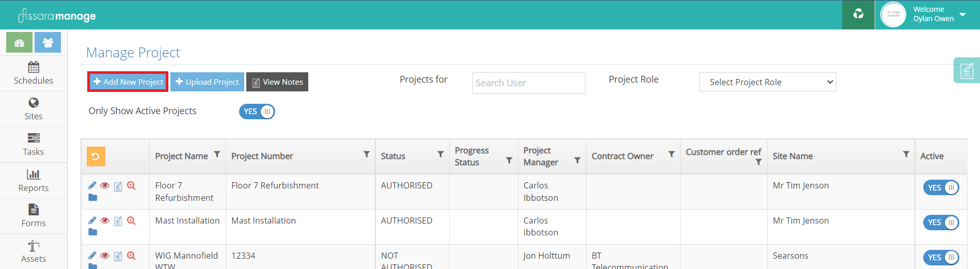
Task: Go to Sites in the sidebar
Action: (x=34, y=109)
